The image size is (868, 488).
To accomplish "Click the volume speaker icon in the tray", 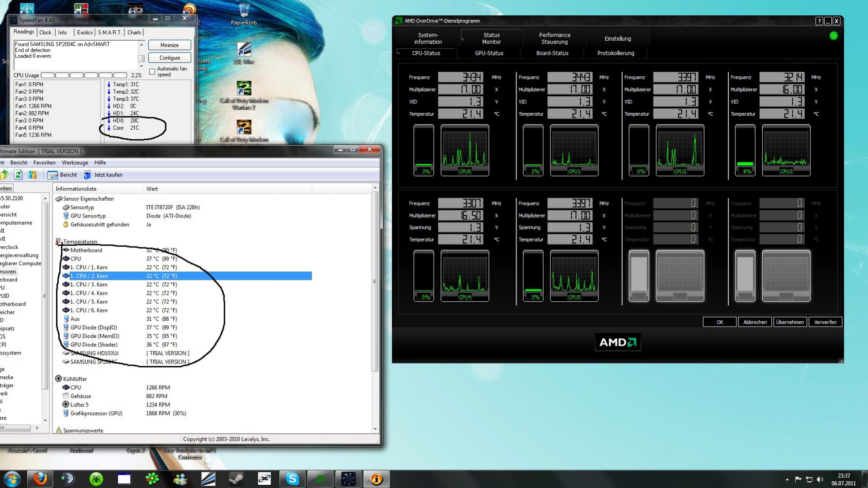I will coord(820,479).
